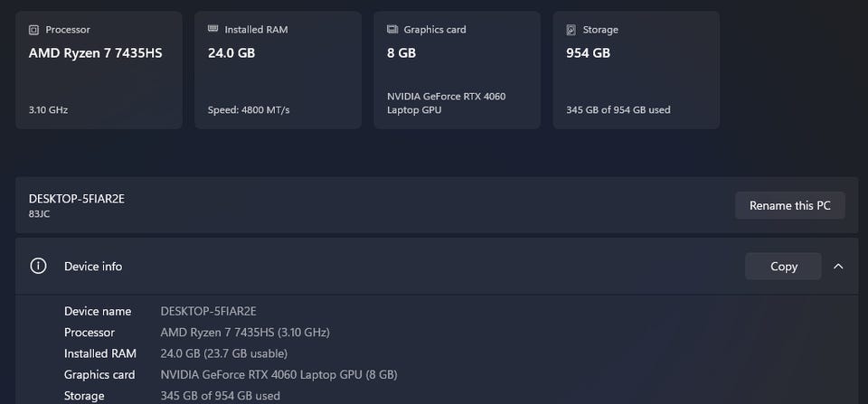Image resolution: width=868 pixels, height=404 pixels.
Task: Click the Device info header row
Action: click(x=437, y=267)
